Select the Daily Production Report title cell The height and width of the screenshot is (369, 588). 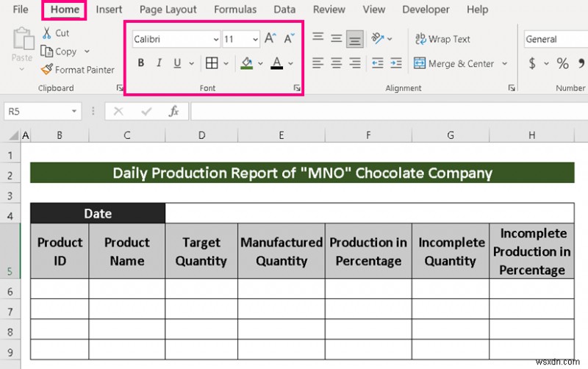coord(302,173)
